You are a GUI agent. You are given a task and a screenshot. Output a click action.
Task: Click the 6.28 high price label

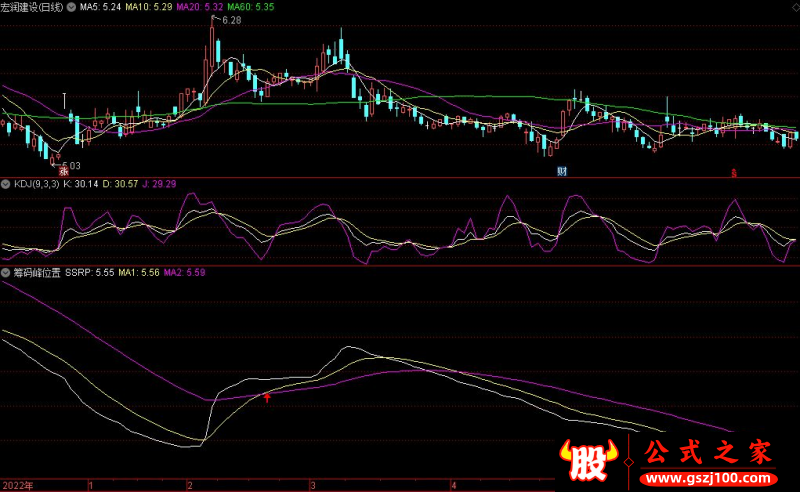(x=232, y=20)
